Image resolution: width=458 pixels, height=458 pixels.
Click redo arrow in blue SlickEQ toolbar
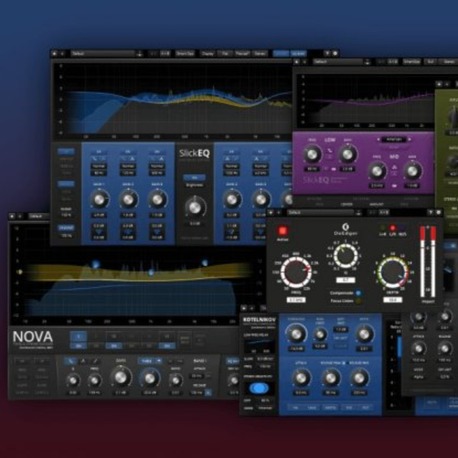click(62, 53)
